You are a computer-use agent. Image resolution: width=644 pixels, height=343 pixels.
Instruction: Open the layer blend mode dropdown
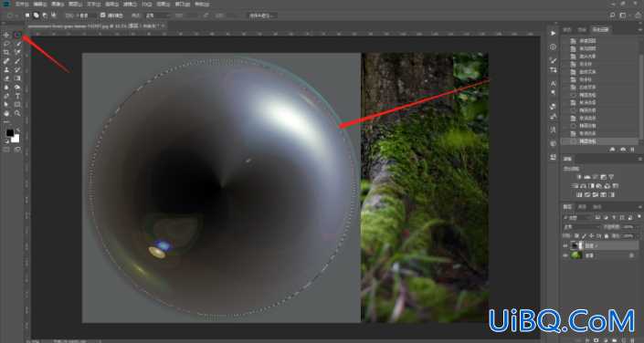click(x=581, y=226)
